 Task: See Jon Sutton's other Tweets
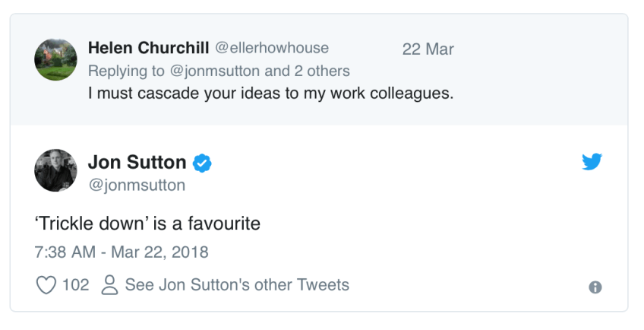237,285
